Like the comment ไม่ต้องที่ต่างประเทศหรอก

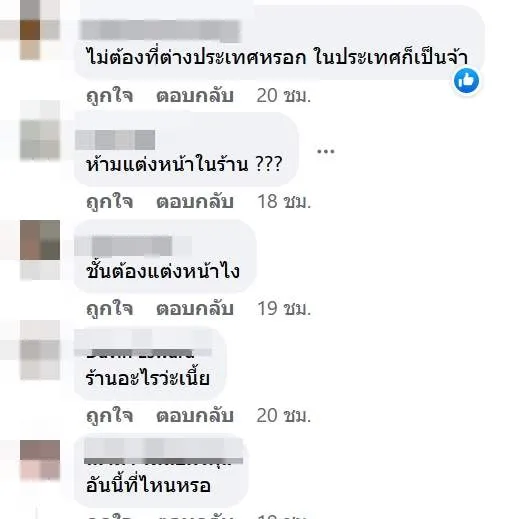(x=110, y=96)
